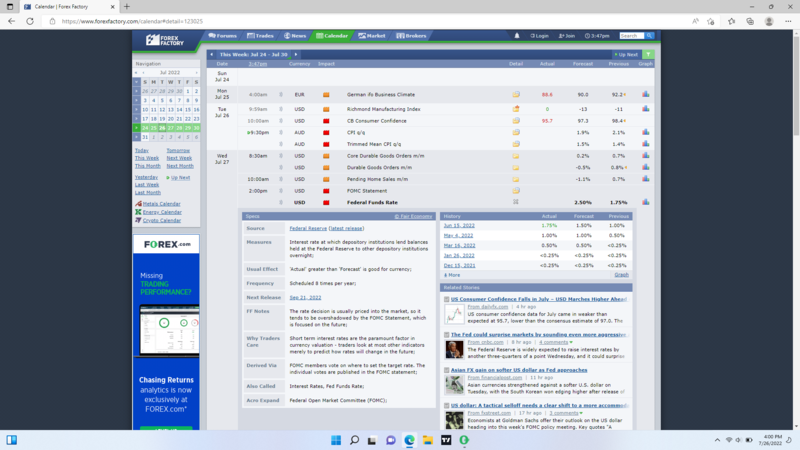Screen dimensions: 800x450
Task: Open the Brokers tab
Action: (x=411, y=36)
